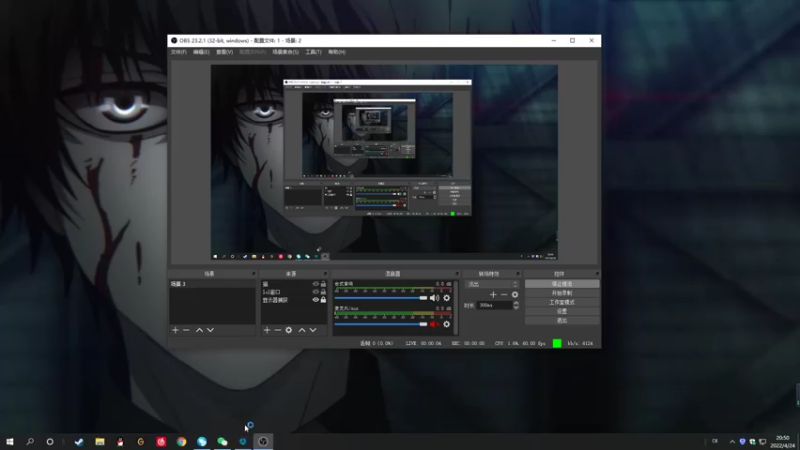Open source properties gear in 来源 panel
Image resolution: width=800 pixels, height=450 pixels.
289,330
